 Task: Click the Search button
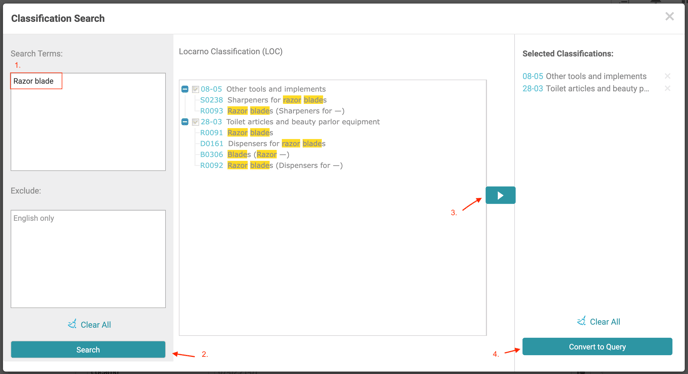pos(88,349)
